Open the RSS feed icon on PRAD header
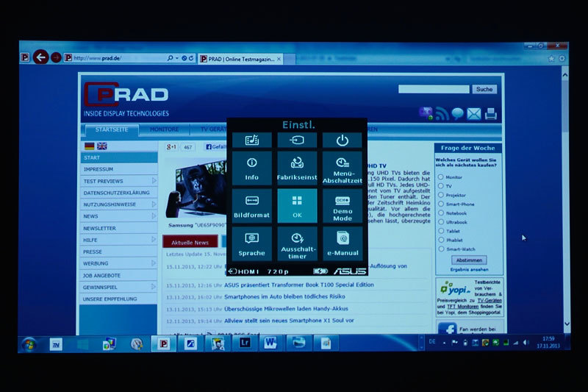 442,113
